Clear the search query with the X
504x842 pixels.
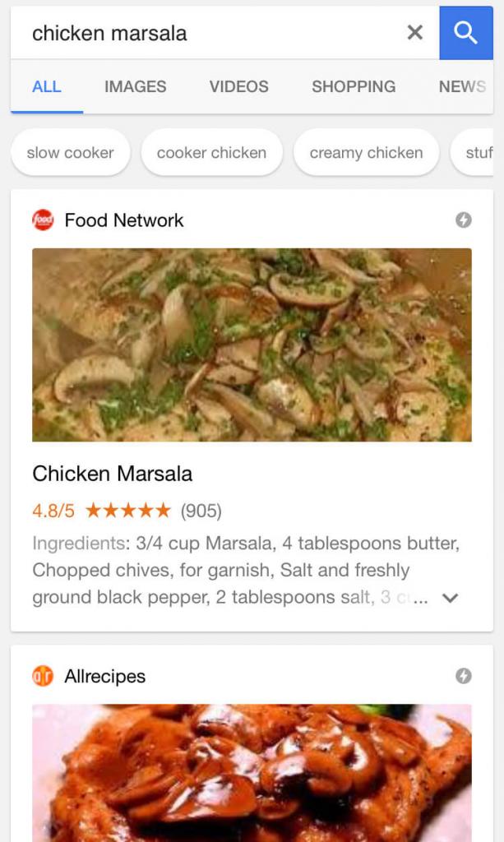point(415,33)
